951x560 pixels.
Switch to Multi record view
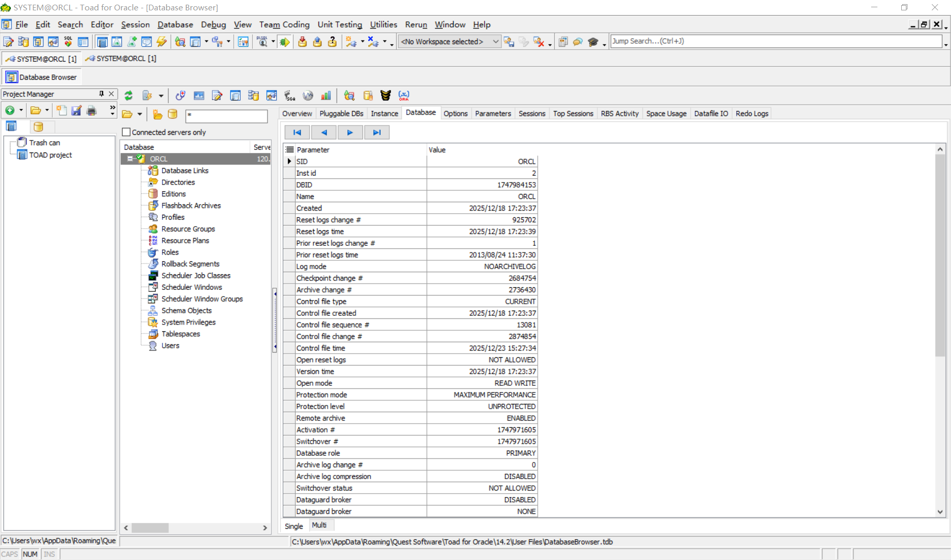point(319,525)
